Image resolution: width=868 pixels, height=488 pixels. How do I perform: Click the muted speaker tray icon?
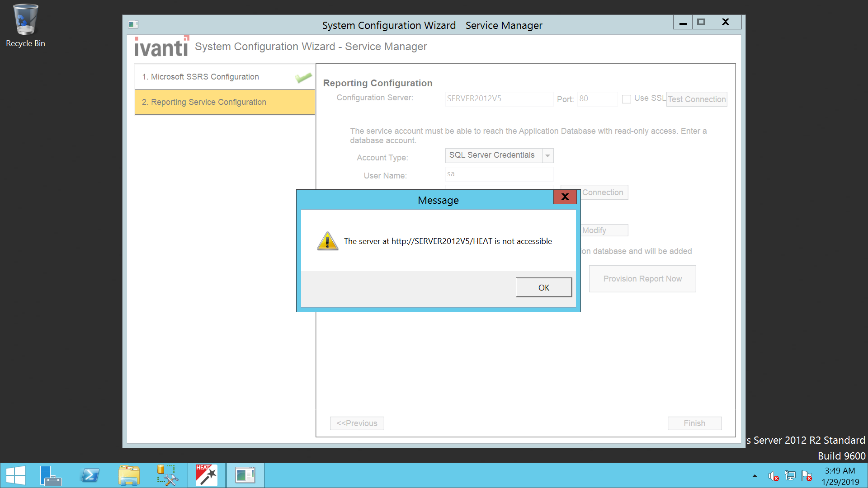coord(773,476)
